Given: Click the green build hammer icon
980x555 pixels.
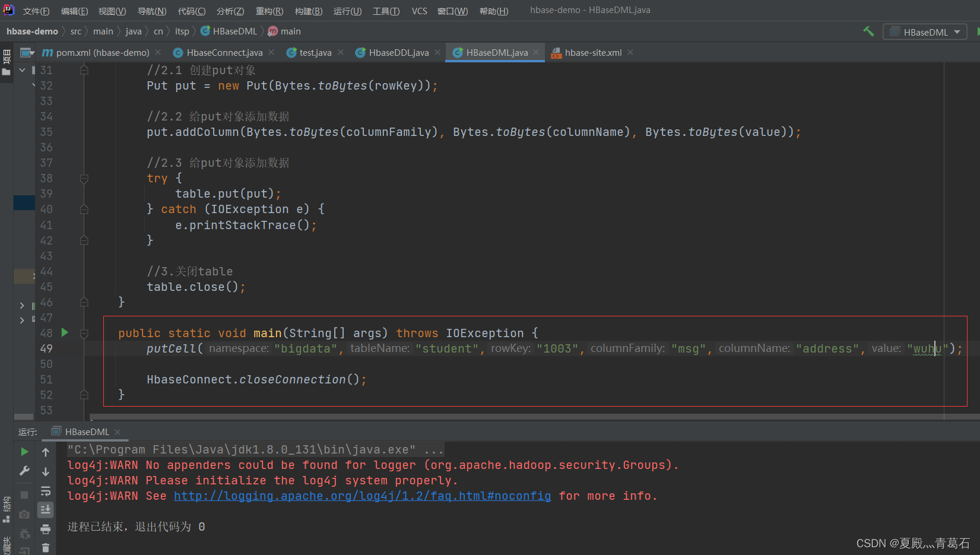Looking at the screenshot, I should click(x=868, y=31).
